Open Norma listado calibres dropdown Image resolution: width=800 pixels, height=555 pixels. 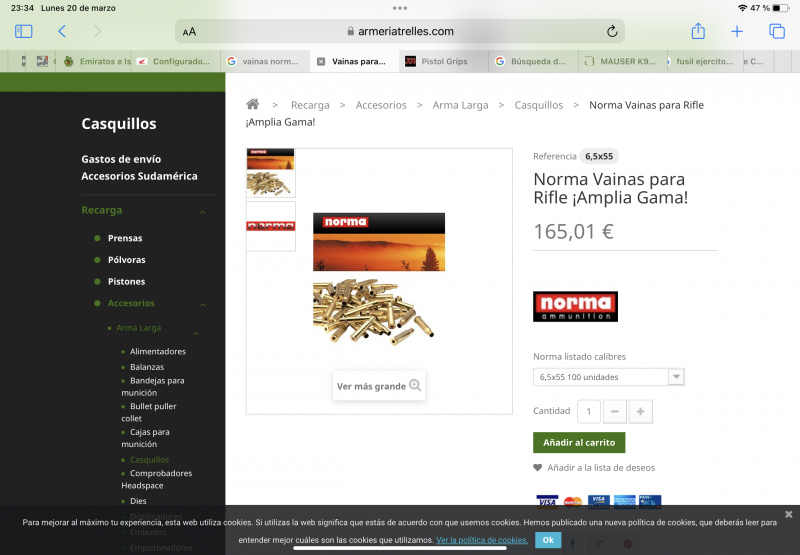tap(608, 377)
